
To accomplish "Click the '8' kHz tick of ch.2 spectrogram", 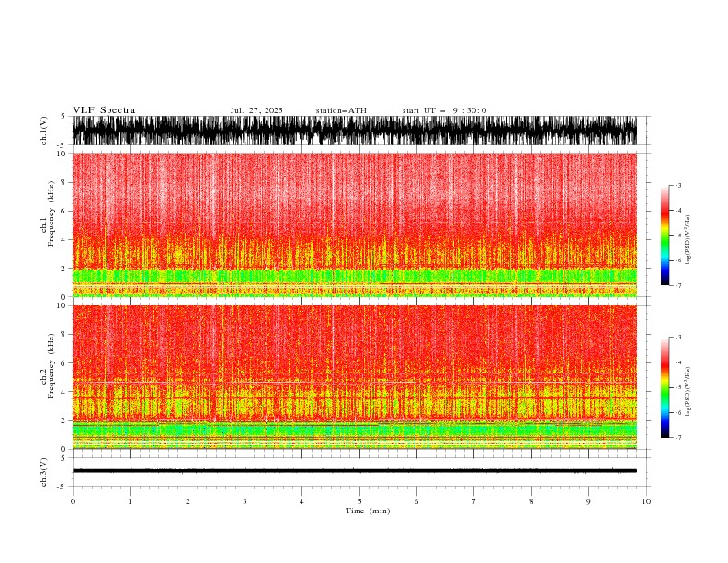I will [x=64, y=335].
